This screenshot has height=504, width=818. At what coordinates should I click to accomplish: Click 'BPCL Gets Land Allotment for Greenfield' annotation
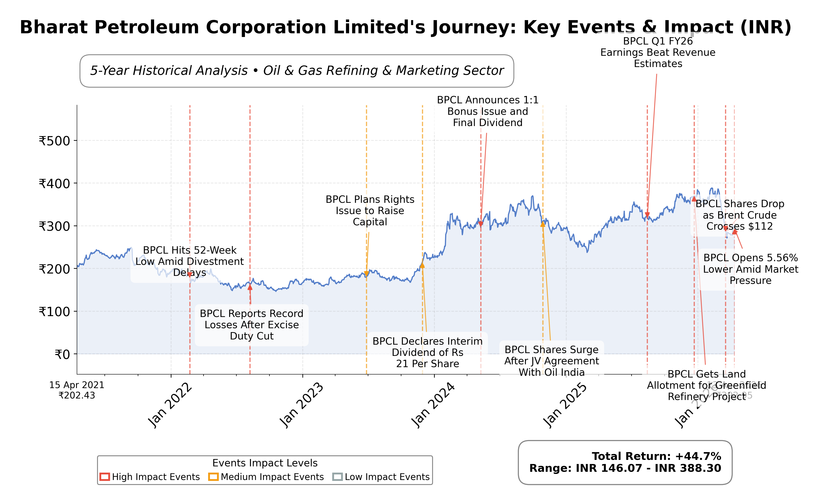pyautogui.click(x=706, y=385)
